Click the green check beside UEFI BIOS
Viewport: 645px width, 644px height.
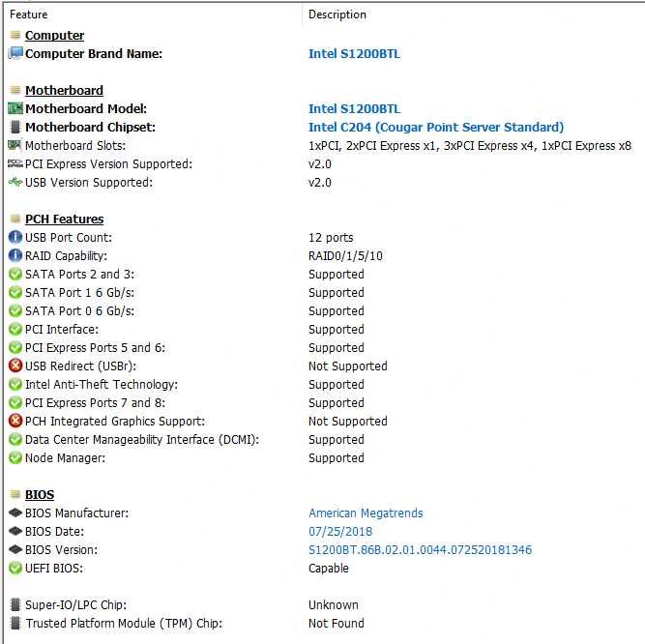[x=15, y=568]
